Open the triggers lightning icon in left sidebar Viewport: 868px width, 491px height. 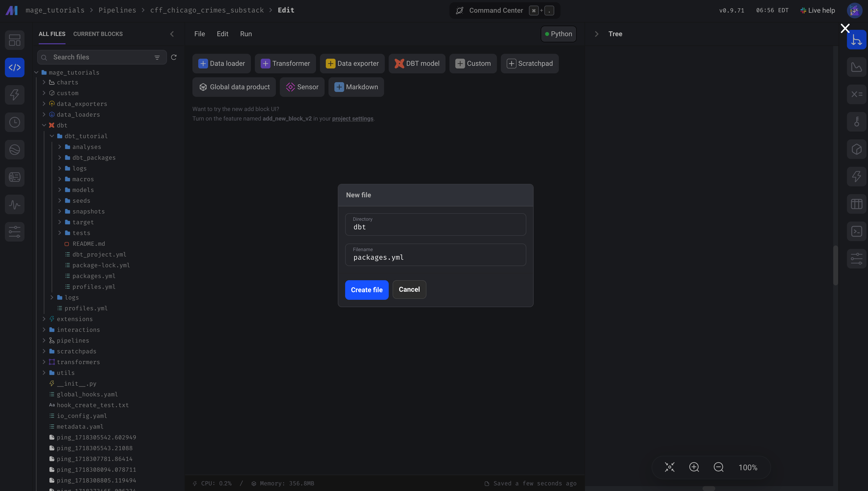[x=14, y=95]
